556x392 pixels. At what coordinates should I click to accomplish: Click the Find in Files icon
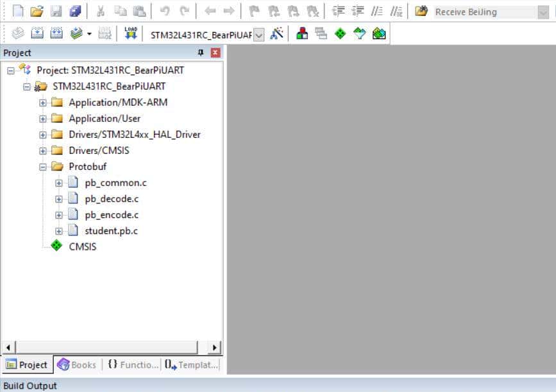click(421, 11)
